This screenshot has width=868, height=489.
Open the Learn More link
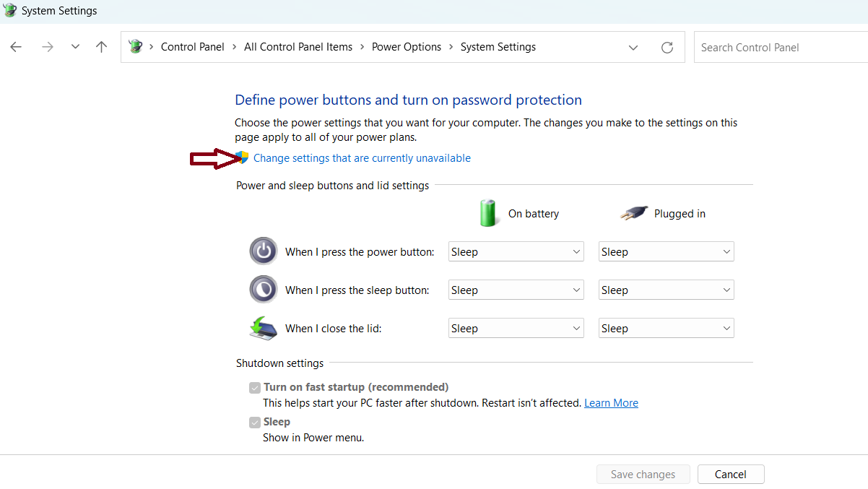611,403
